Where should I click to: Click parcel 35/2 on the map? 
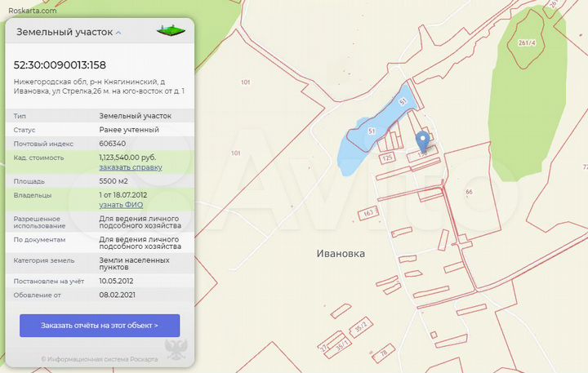click(361, 330)
